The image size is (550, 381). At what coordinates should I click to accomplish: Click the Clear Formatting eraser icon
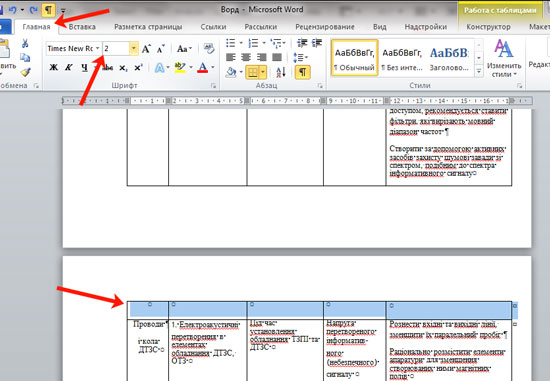(x=209, y=49)
